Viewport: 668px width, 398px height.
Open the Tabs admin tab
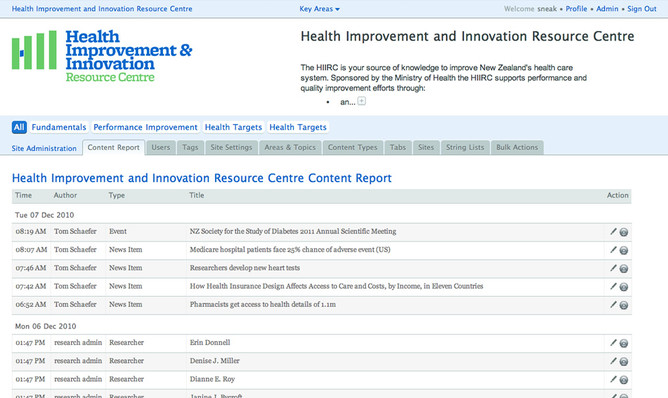click(398, 147)
